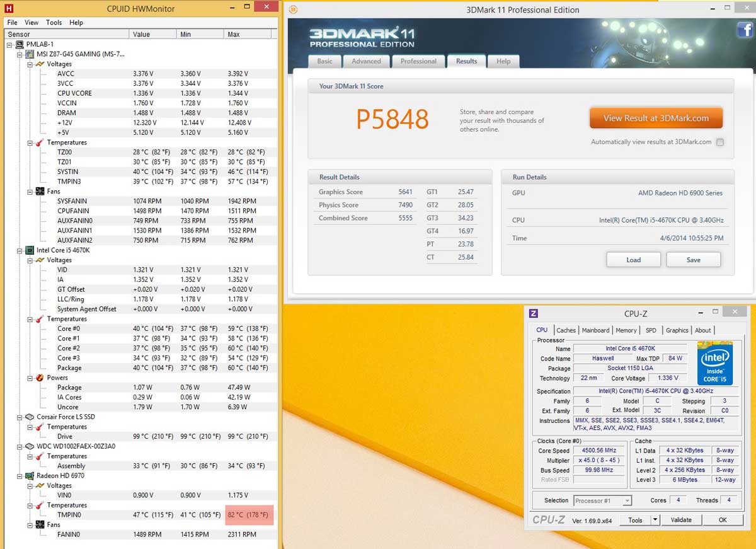The image size is (756, 549).
Task: Click the Validate button in CPU-Z
Action: [x=680, y=520]
